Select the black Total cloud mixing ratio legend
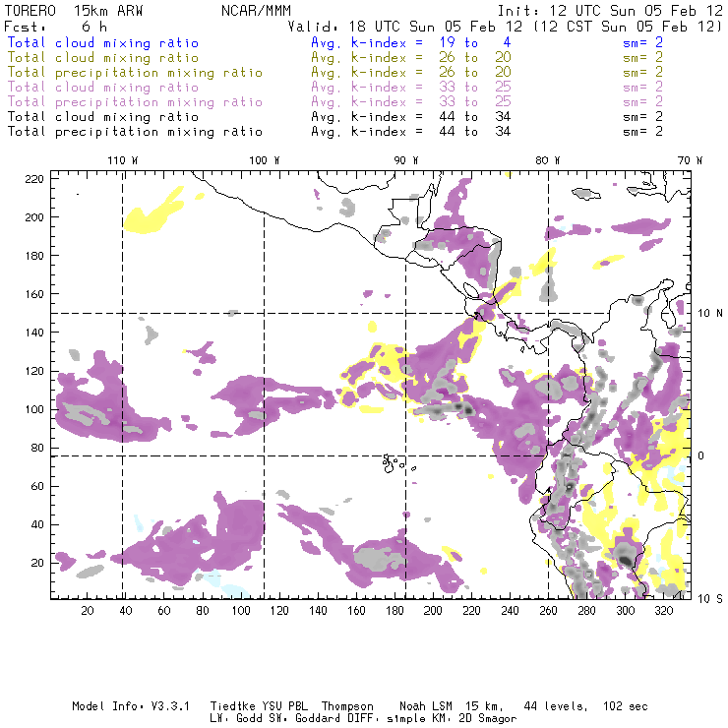This screenshot has width=728, height=728. [102, 117]
